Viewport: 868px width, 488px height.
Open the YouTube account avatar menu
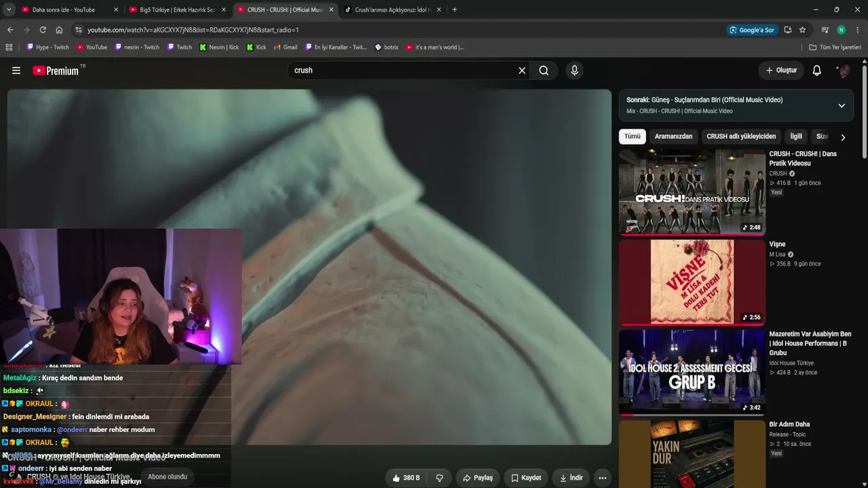click(x=844, y=70)
